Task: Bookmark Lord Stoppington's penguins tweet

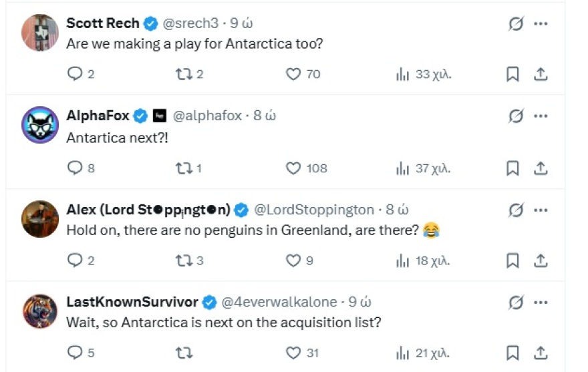Action: (x=512, y=260)
